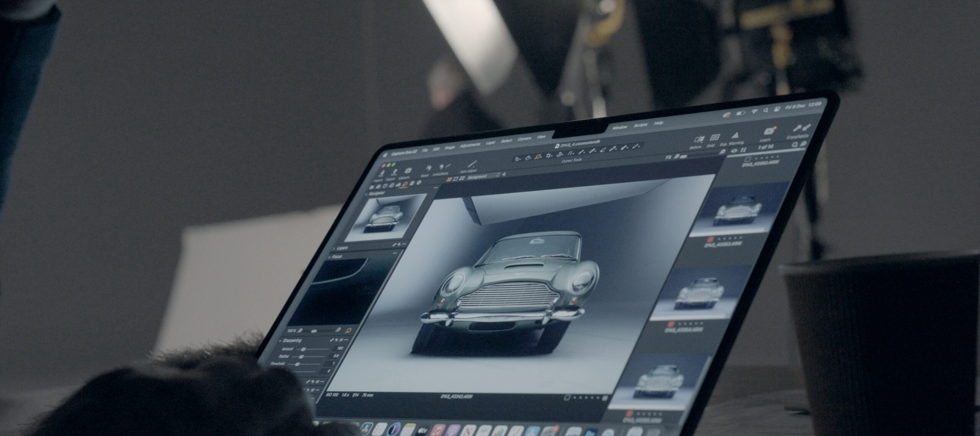Open the Window menu
This screenshot has width=980, height=436.
pyautogui.click(x=619, y=127)
